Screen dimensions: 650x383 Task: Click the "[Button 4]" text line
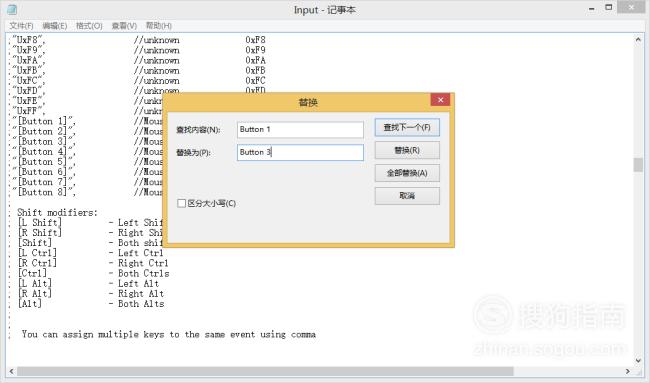pyautogui.click(x=44, y=152)
